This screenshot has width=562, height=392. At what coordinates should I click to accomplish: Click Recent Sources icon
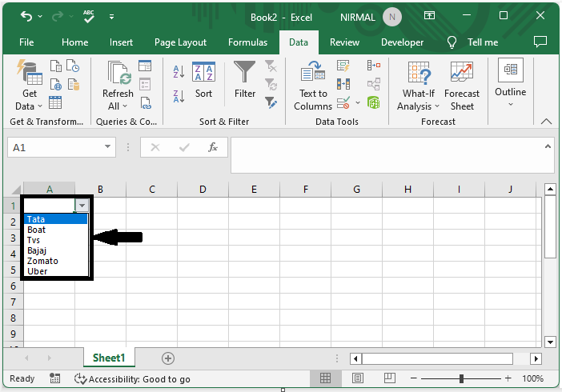[73, 66]
